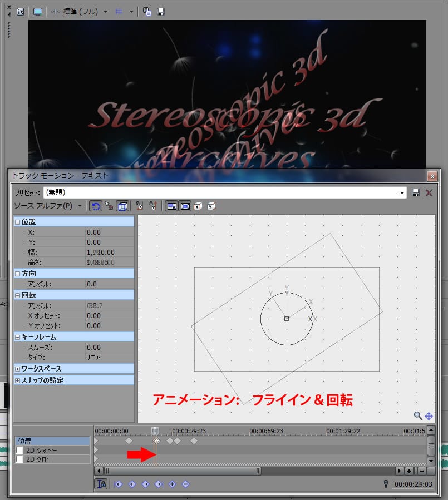The height and width of the screenshot is (500, 448).
Task: Toggle the Enable Rotation button
Action: 95,206
